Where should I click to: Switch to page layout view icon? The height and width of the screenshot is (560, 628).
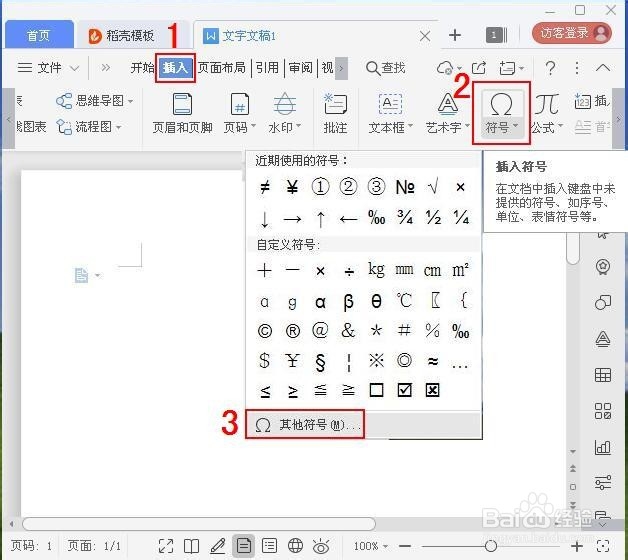244,546
